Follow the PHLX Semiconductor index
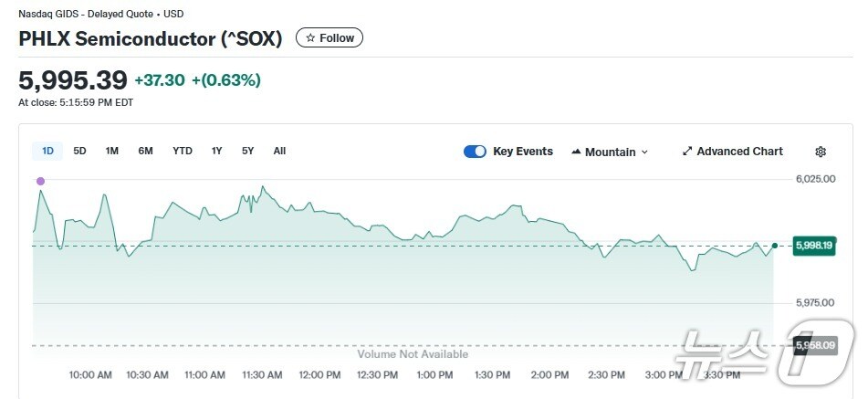 click(x=329, y=38)
